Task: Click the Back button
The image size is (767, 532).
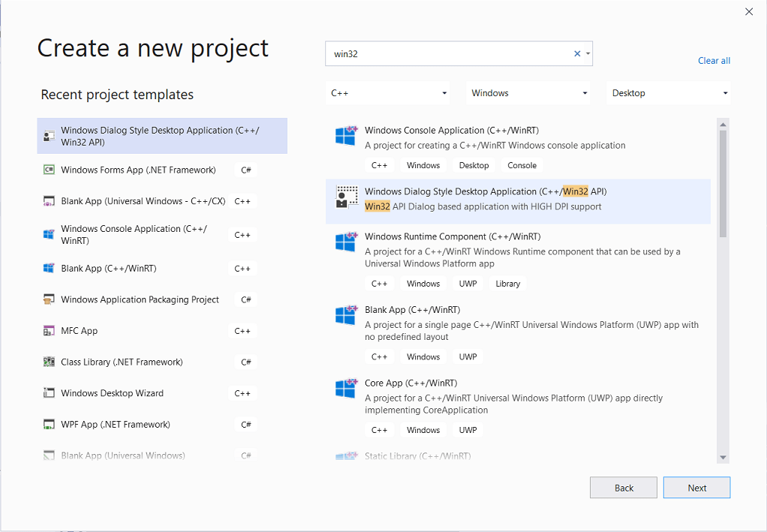Action: coord(623,488)
